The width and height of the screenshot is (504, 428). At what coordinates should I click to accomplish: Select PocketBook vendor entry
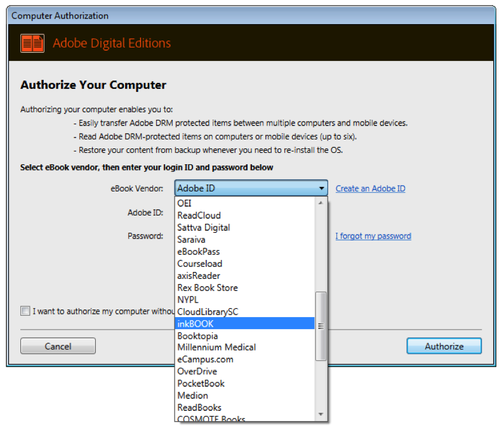(x=245, y=384)
